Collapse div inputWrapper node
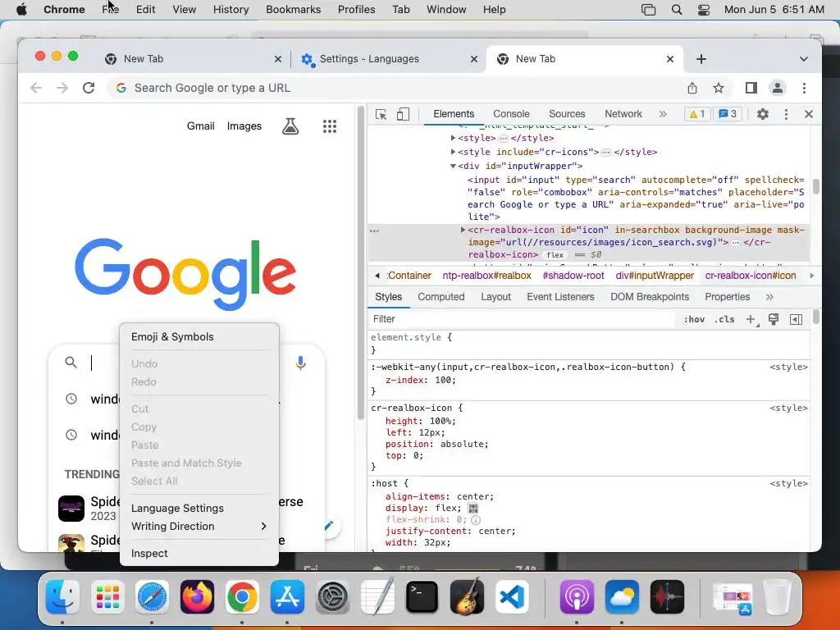Screen dimensions: 840x630 click(453, 166)
